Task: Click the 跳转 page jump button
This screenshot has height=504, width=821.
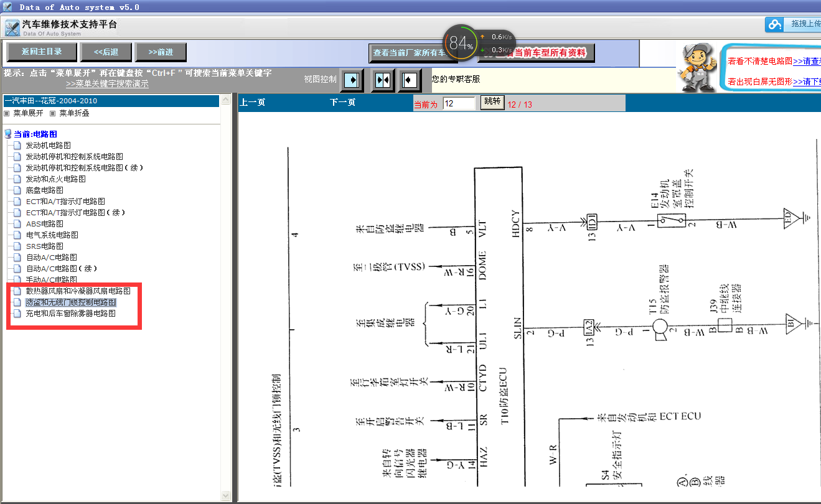Action: pos(492,102)
